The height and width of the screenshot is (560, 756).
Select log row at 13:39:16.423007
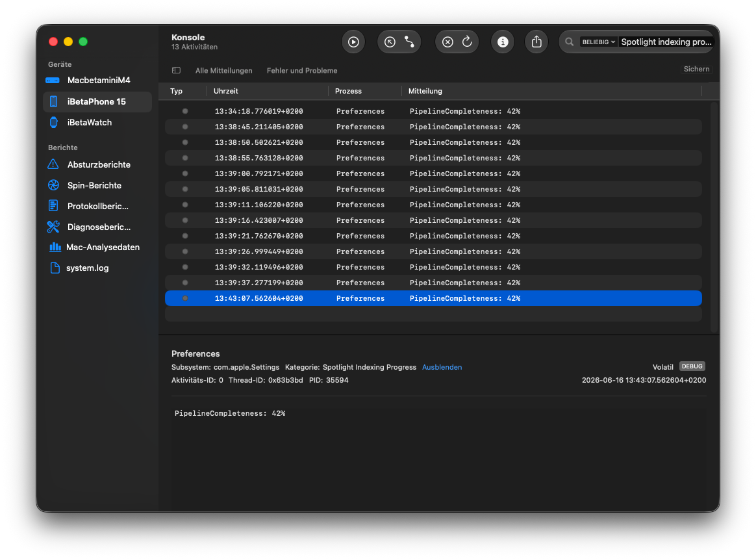pos(433,220)
